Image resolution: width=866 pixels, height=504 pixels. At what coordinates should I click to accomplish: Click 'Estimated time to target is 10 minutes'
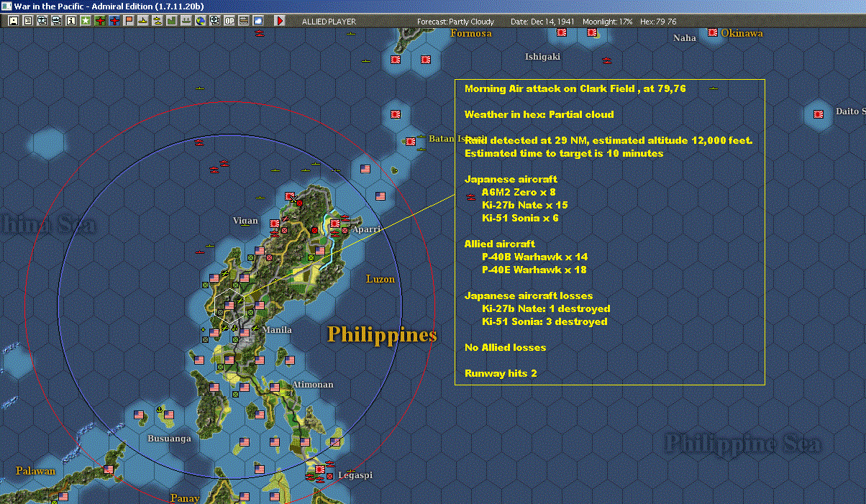coord(564,153)
